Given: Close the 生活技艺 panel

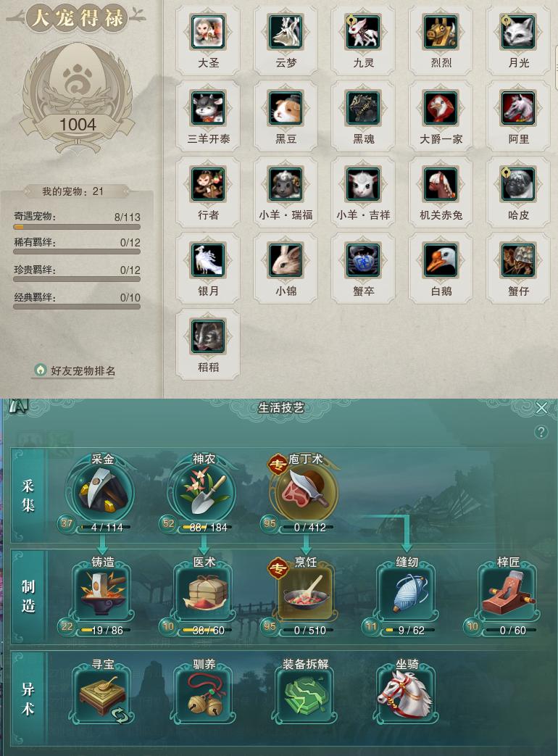Looking at the screenshot, I should tap(541, 408).
